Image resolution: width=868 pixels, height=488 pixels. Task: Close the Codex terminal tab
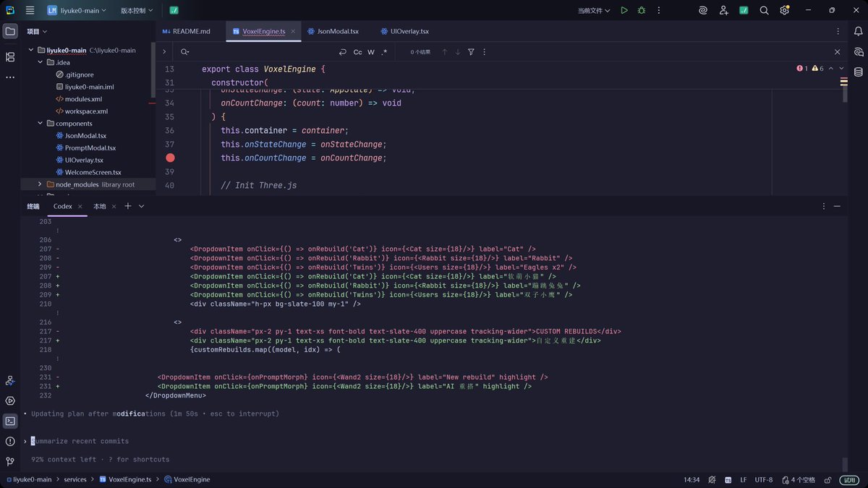(x=80, y=206)
